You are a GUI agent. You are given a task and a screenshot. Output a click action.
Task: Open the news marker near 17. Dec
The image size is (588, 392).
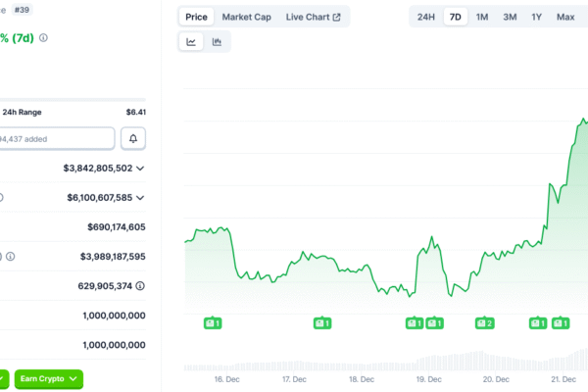click(321, 322)
